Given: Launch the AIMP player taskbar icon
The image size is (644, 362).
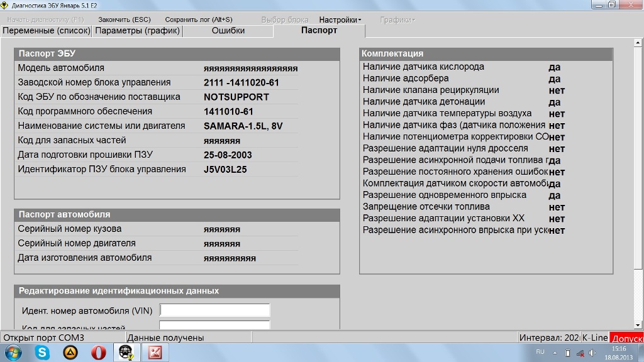Looking at the screenshot, I should tap(70, 353).
